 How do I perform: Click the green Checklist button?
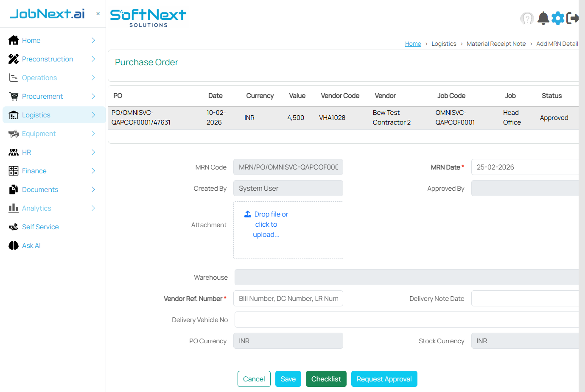click(x=326, y=379)
